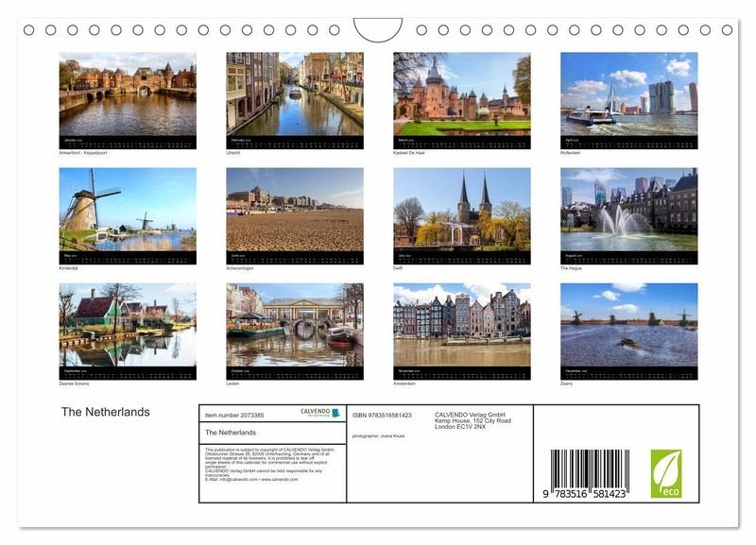Click the Delft twin-spire church July photo
The image size is (756, 545).
click(x=462, y=210)
